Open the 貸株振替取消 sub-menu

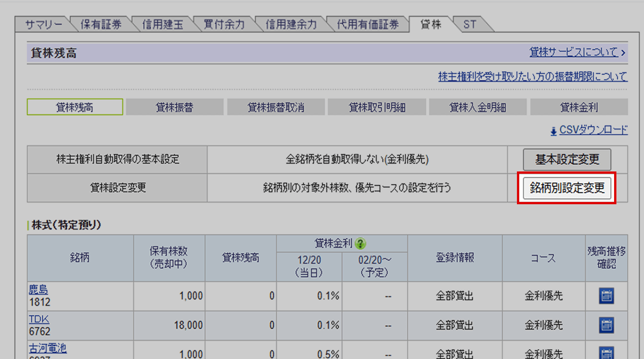(276, 107)
